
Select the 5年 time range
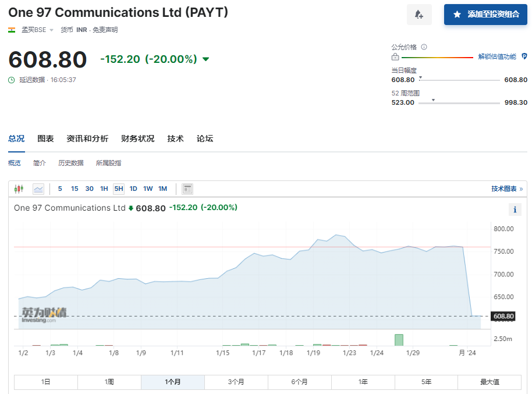click(426, 382)
